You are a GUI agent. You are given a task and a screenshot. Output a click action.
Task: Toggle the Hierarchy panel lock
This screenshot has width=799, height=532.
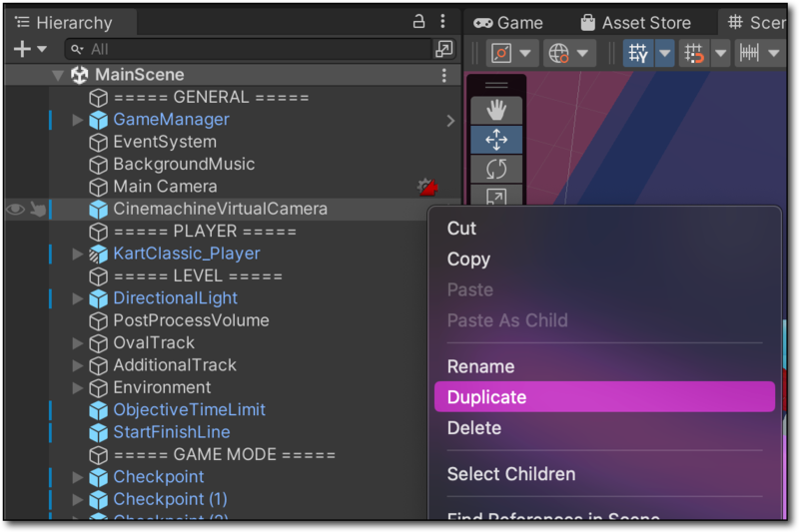(x=419, y=21)
